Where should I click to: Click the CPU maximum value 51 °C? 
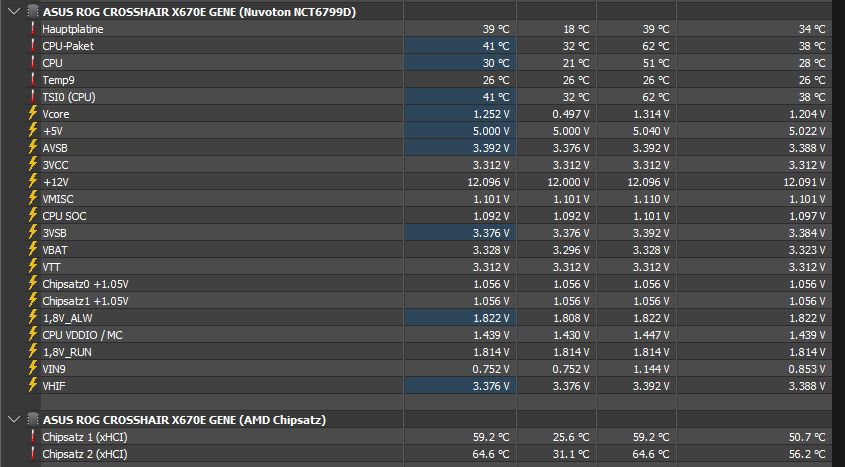click(656, 63)
